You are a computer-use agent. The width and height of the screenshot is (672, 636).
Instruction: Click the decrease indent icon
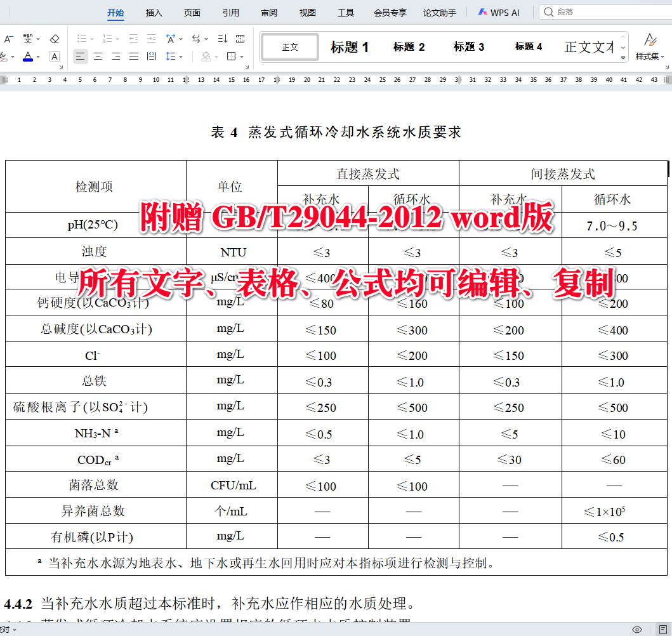coord(134,39)
